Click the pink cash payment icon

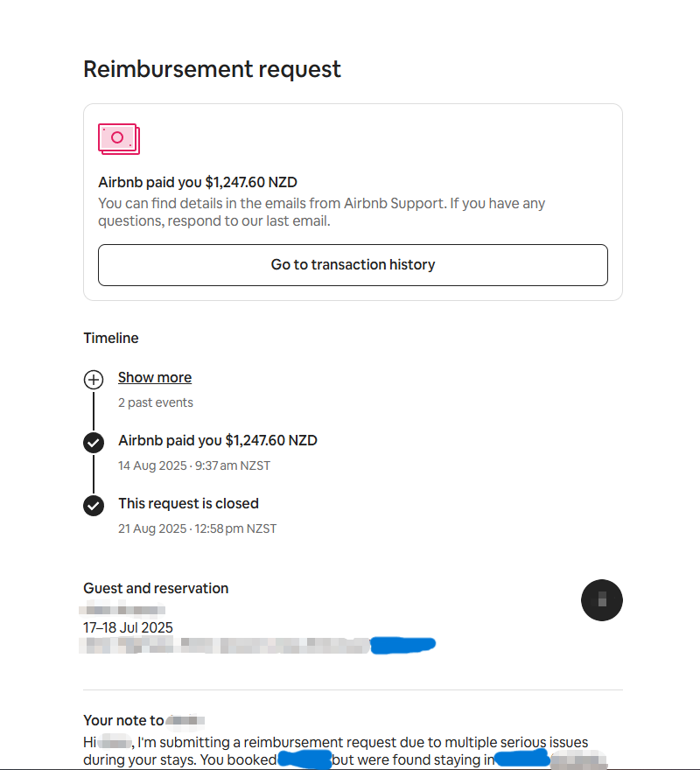pyautogui.click(x=119, y=139)
